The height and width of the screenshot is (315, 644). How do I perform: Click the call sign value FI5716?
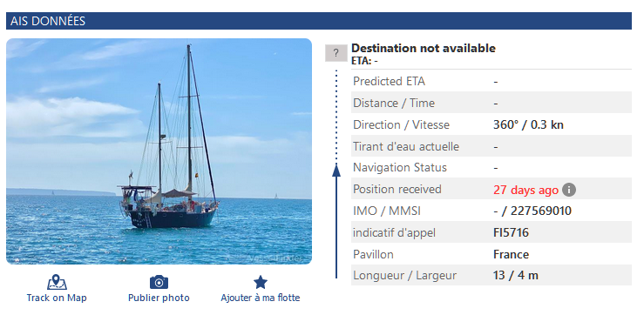(511, 233)
